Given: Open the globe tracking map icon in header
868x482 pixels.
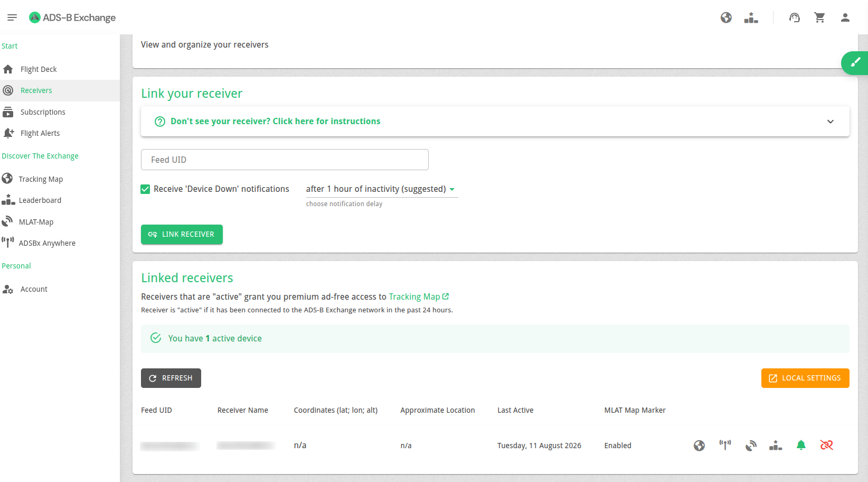Looking at the screenshot, I should click(x=726, y=17).
